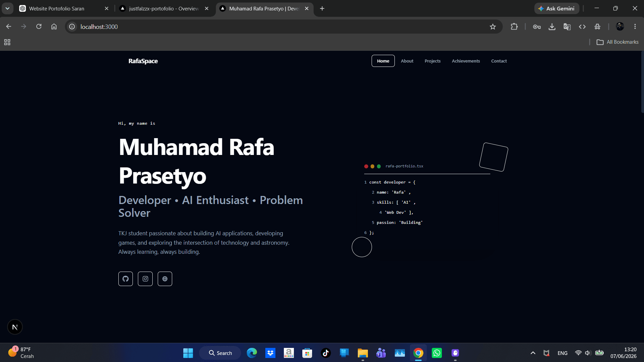Open File Explorer from the taskbar
The height and width of the screenshot is (362, 644).
tap(363, 353)
